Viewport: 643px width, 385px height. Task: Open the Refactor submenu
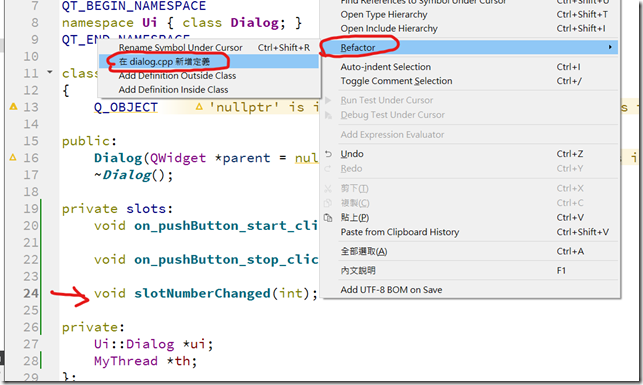[x=470, y=48]
